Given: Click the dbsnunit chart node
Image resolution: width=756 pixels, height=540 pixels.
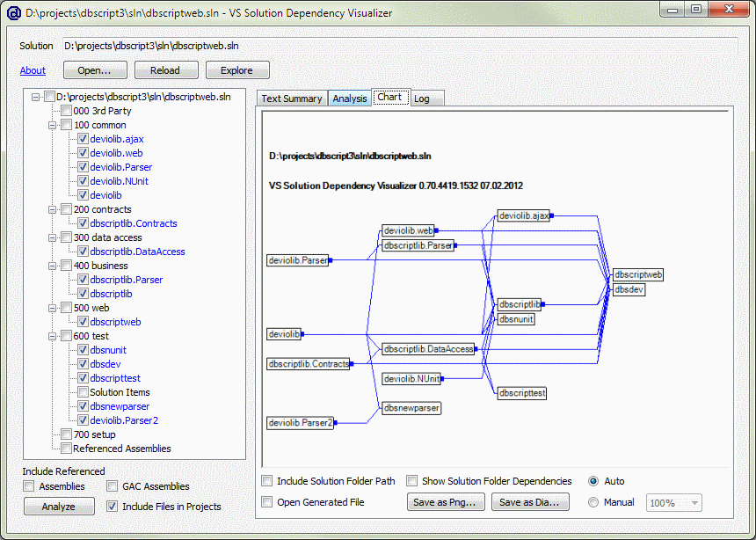Looking at the screenshot, I should pos(516,319).
